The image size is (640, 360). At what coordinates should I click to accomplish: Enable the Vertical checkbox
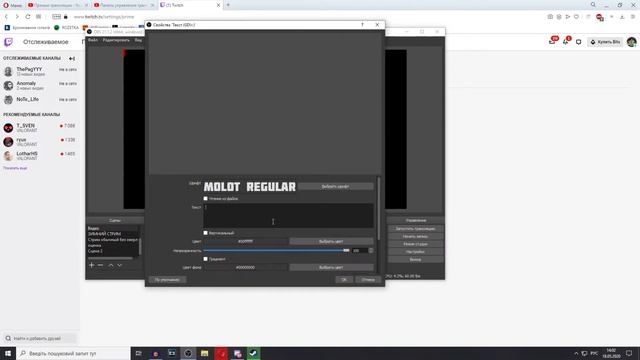[x=206, y=233]
